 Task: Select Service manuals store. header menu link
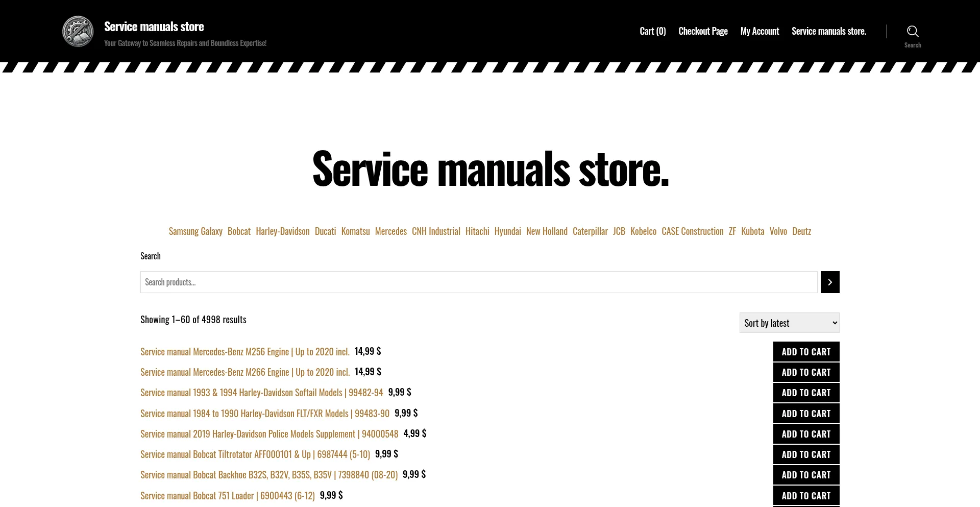tap(829, 31)
